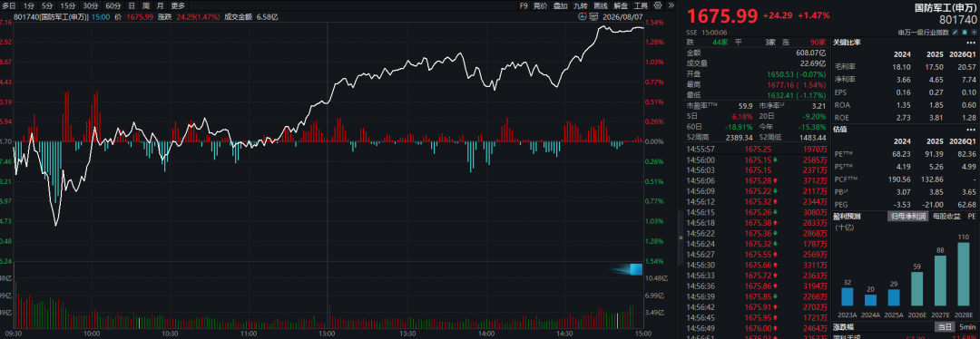The width and height of the screenshot is (980, 339).
Task: Collapse the side panel with the left-edge arrow handle
Action: click(x=681, y=237)
